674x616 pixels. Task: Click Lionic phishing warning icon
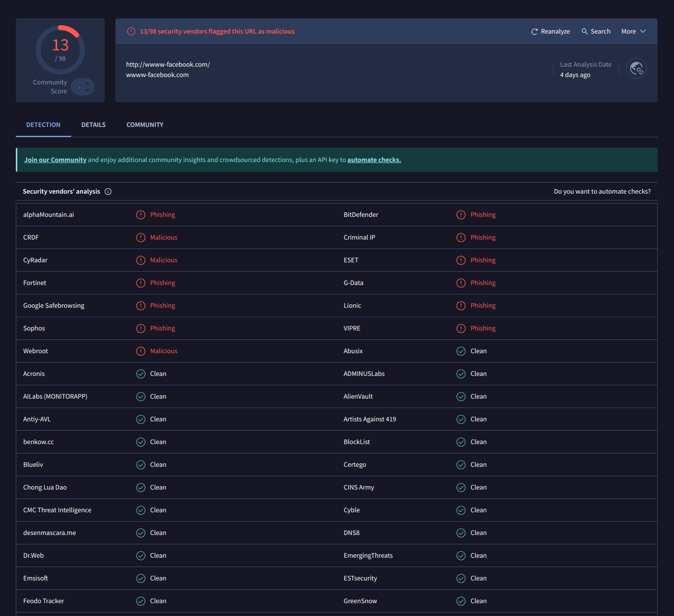pos(461,306)
